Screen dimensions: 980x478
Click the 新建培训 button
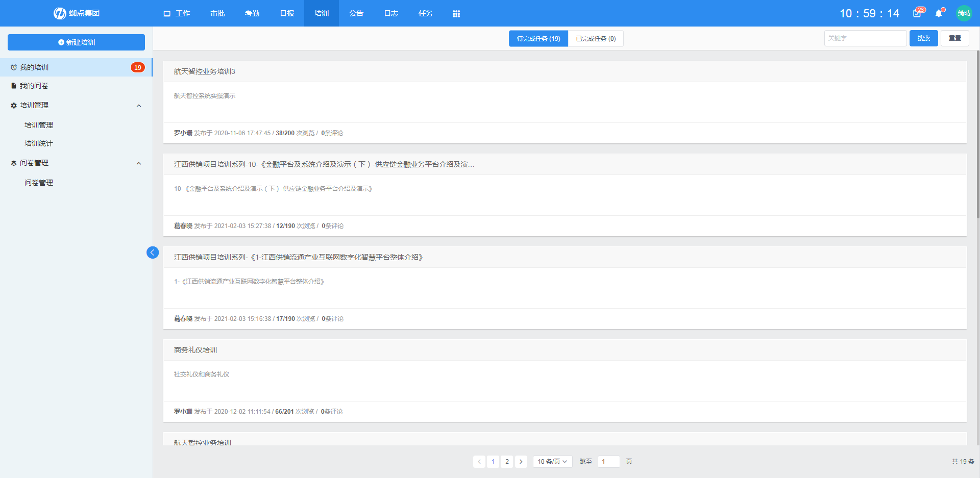pyautogui.click(x=76, y=42)
